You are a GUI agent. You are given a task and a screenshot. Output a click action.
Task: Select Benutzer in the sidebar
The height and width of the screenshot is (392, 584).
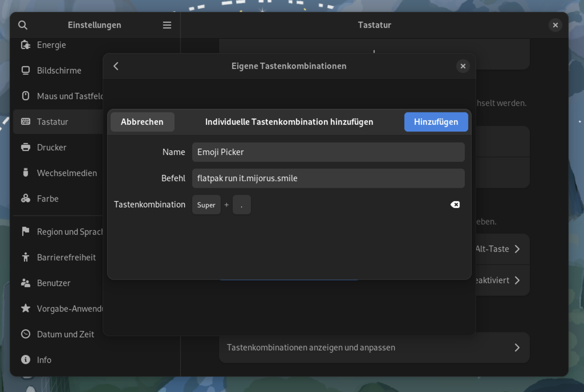(x=54, y=283)
